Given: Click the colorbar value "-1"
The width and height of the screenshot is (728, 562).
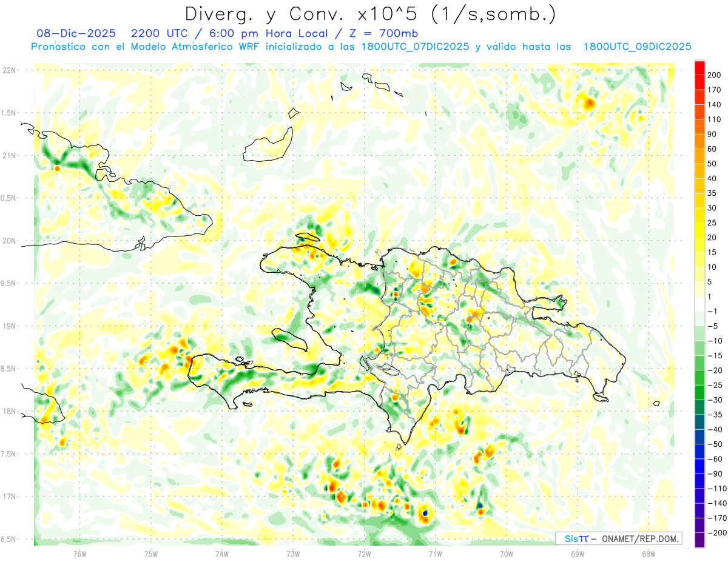Looking at the screenshot, I should 712,312.
